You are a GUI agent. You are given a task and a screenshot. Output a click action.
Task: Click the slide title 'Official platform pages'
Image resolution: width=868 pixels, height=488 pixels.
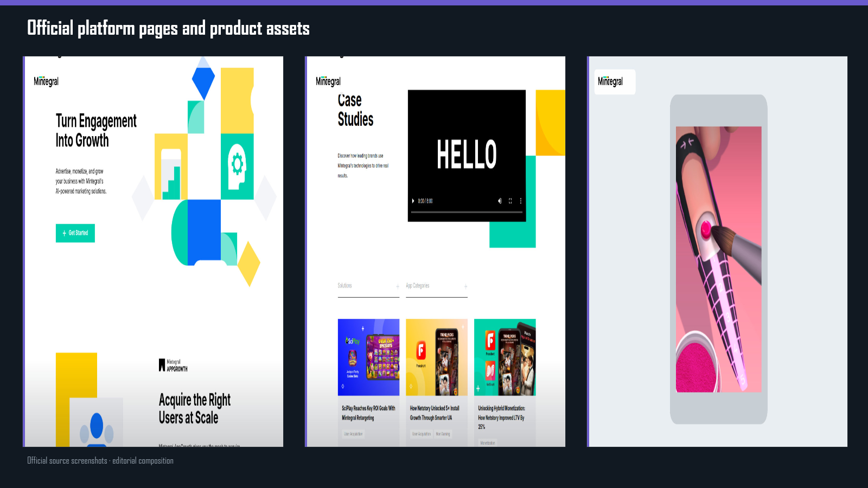(x=168, y=28)
